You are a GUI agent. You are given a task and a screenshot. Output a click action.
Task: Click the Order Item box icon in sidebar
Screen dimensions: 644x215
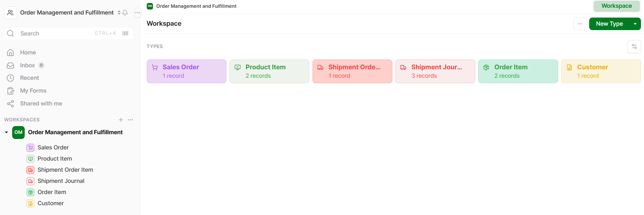[x=30, y=192]
